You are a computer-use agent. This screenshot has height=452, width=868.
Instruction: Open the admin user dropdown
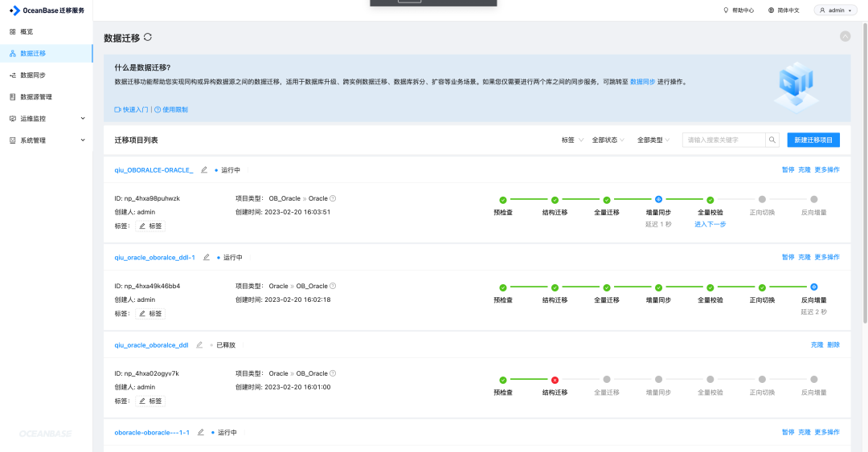point(835,10)
